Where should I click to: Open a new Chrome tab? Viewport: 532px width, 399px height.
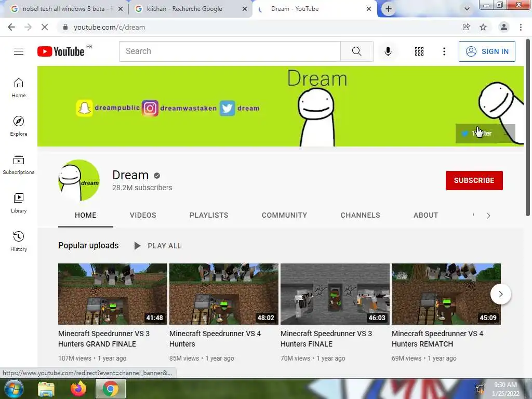click(389, 9)
